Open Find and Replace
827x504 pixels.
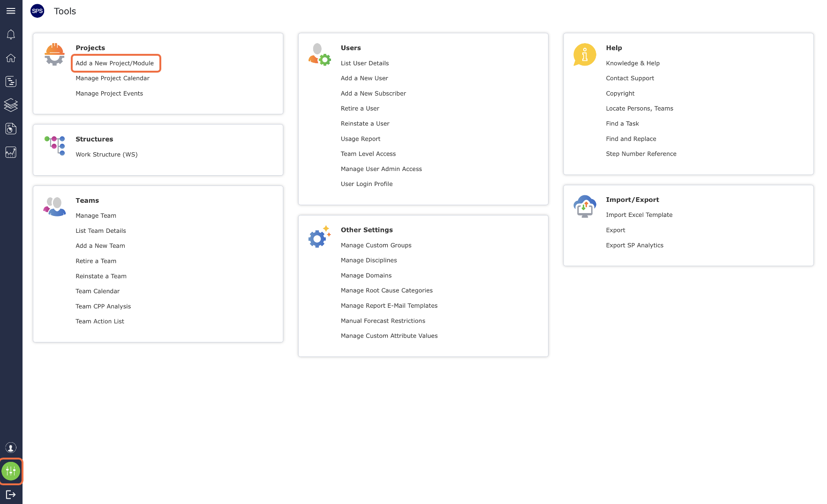[x=631, y=139]
